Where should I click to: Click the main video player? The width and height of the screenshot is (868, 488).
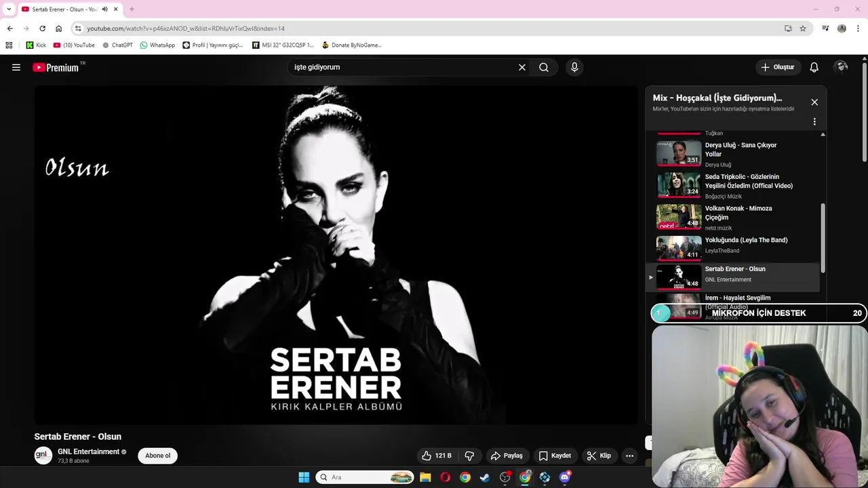pos(336,255)
